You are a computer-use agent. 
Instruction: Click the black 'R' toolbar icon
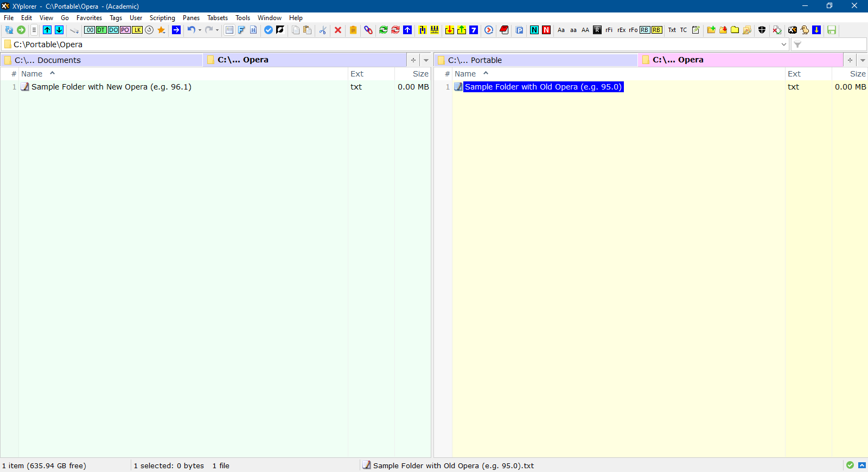(597, 30)
